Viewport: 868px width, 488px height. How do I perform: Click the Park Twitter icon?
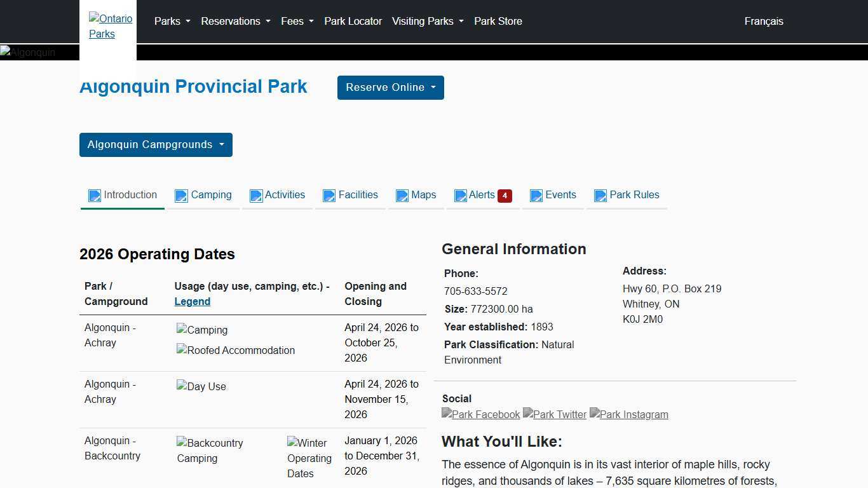(x=554, y=414)
